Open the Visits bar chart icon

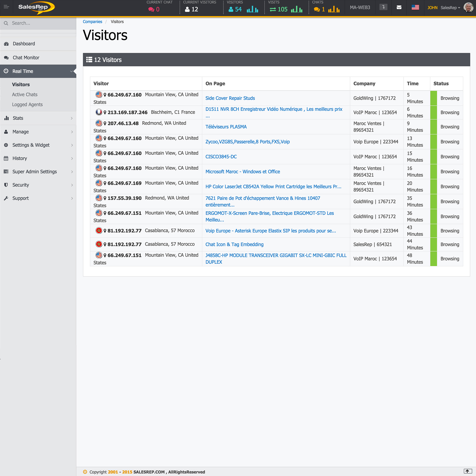tap(297, 9)
